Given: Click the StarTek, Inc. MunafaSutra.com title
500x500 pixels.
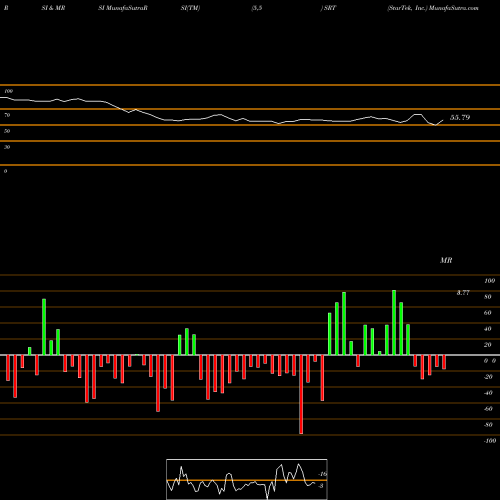Looking at the screenshot, I should [433, 8].
